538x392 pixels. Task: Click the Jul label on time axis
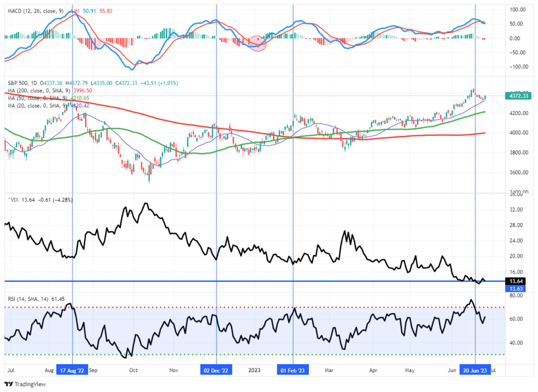click(x=11, y=370)
